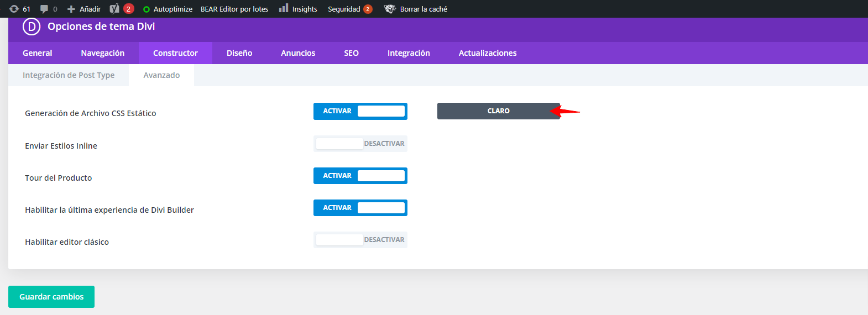Toggle última experiencia de Divi Builder switch

pyautogui.click(x=360, y=208)
